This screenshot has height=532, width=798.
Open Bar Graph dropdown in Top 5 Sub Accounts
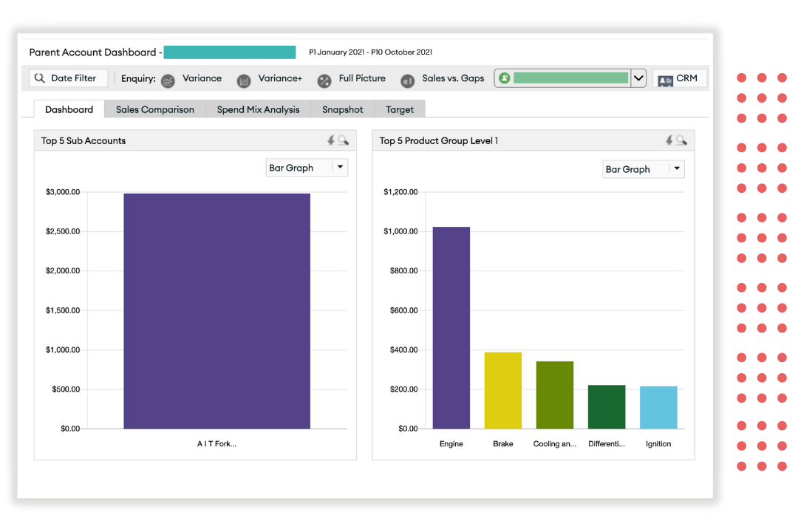coord(340,168)
